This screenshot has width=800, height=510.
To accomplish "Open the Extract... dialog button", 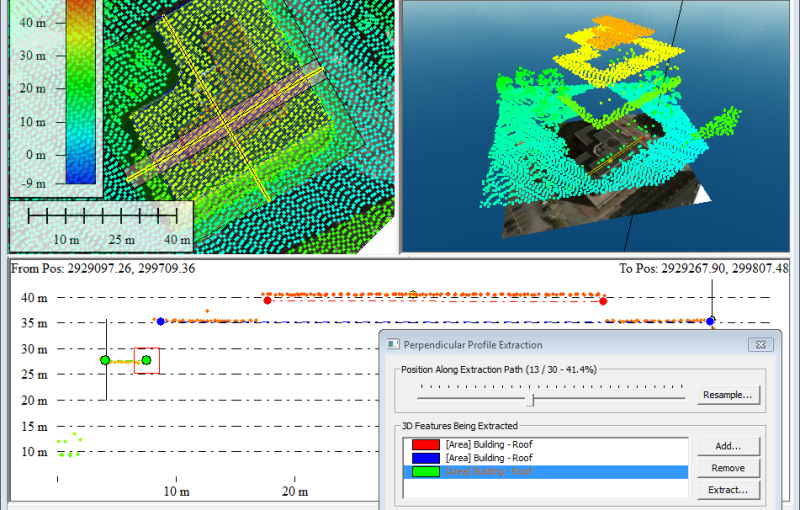I will [x=727, y=490].
